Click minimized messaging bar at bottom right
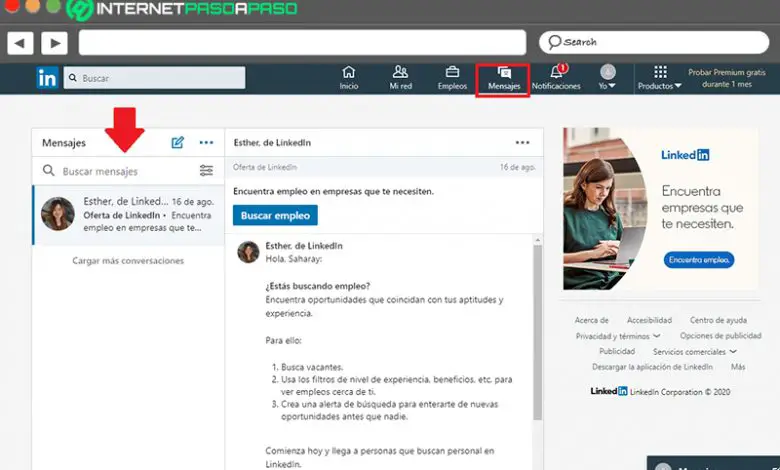Viewport: 780px width, 470px height. [713, 463]
